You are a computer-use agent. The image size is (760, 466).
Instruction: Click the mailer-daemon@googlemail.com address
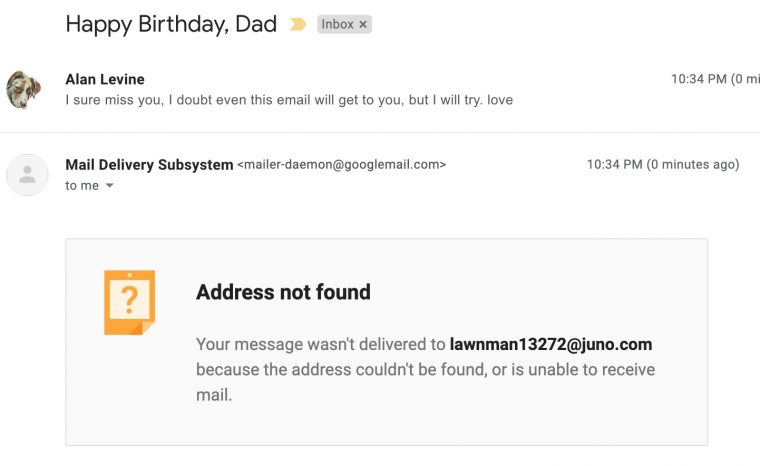click(341, 165)
